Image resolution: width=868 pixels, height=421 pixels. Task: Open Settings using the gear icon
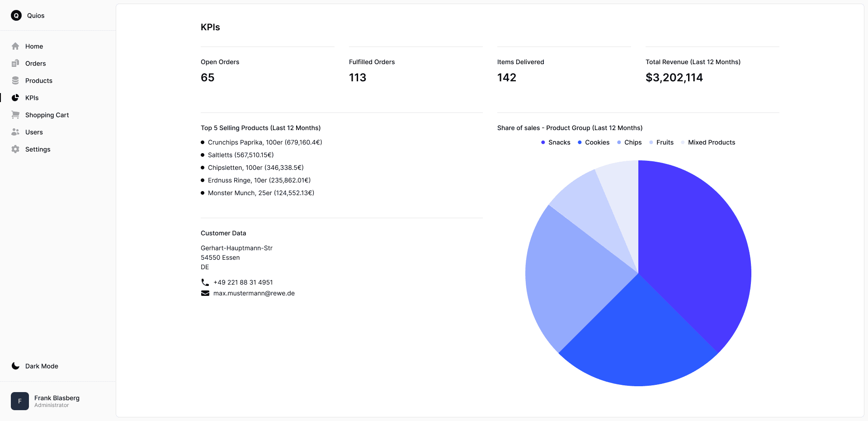tap(15, 149)
